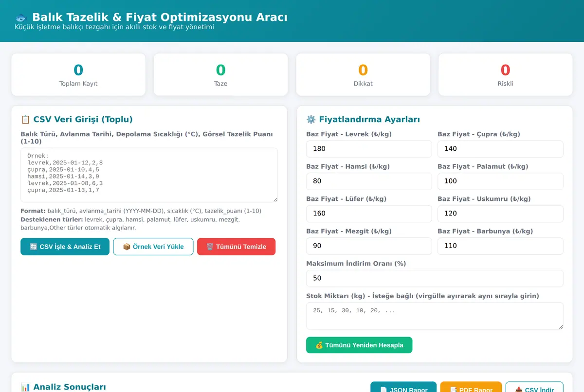The height and width of the screenshot is (392, 584).
Task: Process CSV with CSV İşle & Analiz Et
Action: point(65,247)
